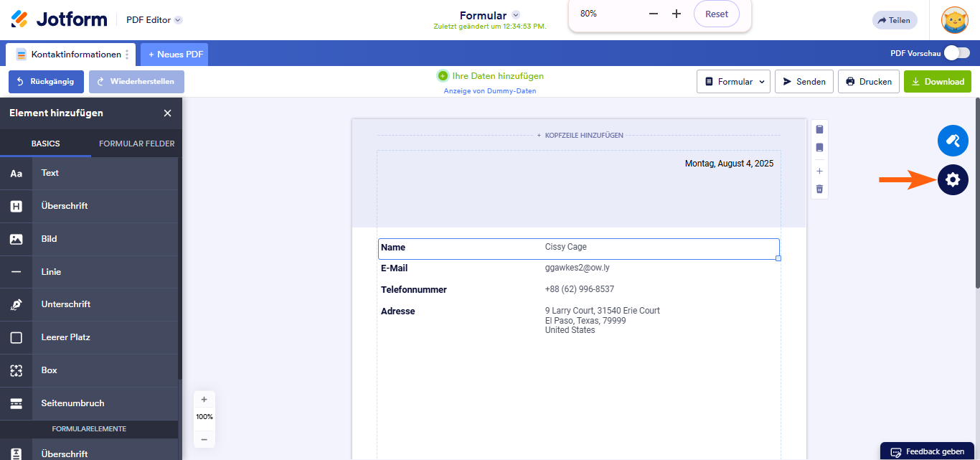980x460 pixels.
Task: Delete the page with trash icon
Action: pyautogui.click(x=819, y=189)
